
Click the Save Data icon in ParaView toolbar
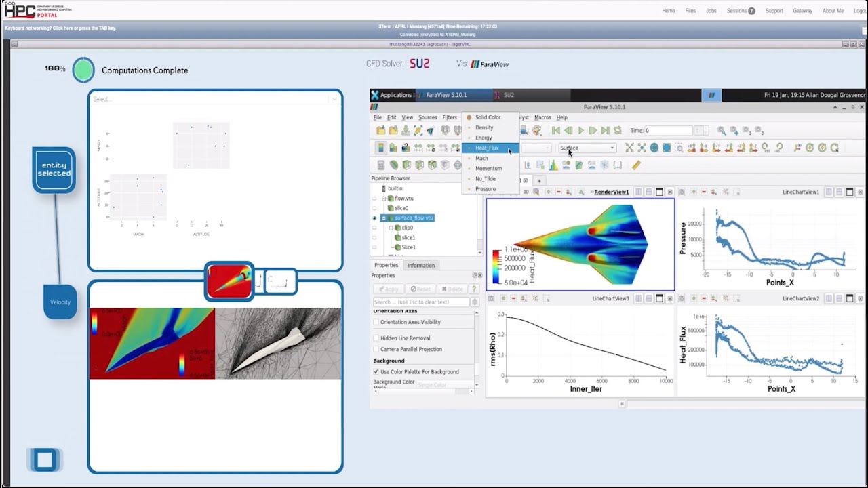(x=406, y=130)
